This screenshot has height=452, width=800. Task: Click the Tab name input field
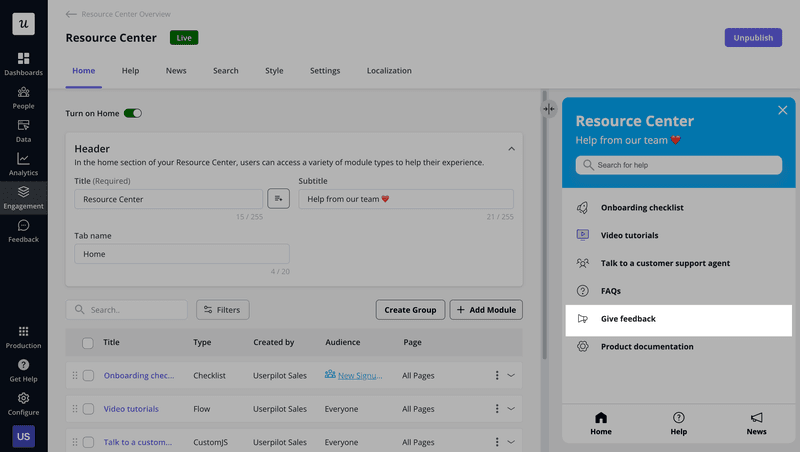tap(181, 254)
